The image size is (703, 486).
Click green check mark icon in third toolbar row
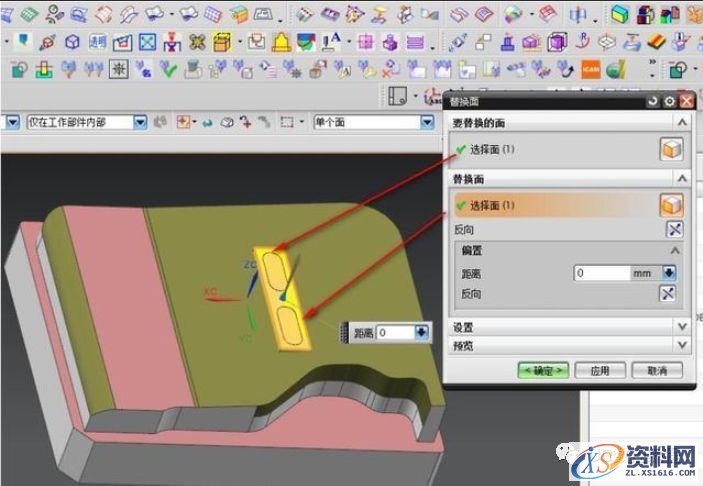169,69
